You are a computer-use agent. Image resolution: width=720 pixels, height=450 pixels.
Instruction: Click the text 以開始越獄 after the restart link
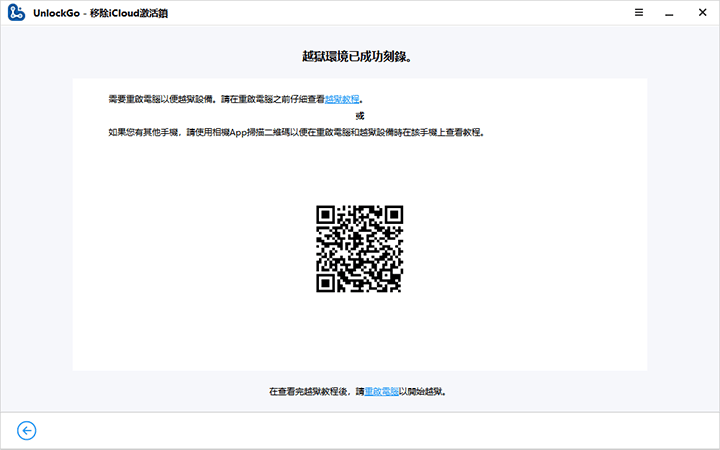click(x=424, y=392)
